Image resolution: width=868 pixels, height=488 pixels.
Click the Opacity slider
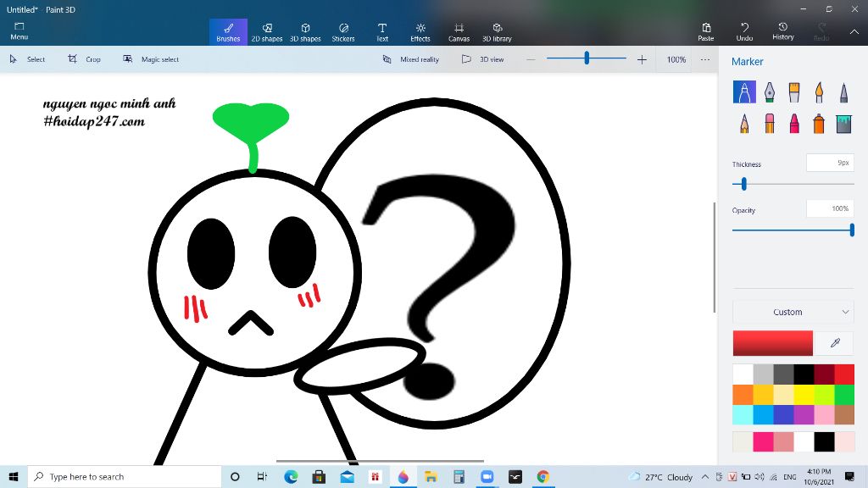(x=793, y=230)
